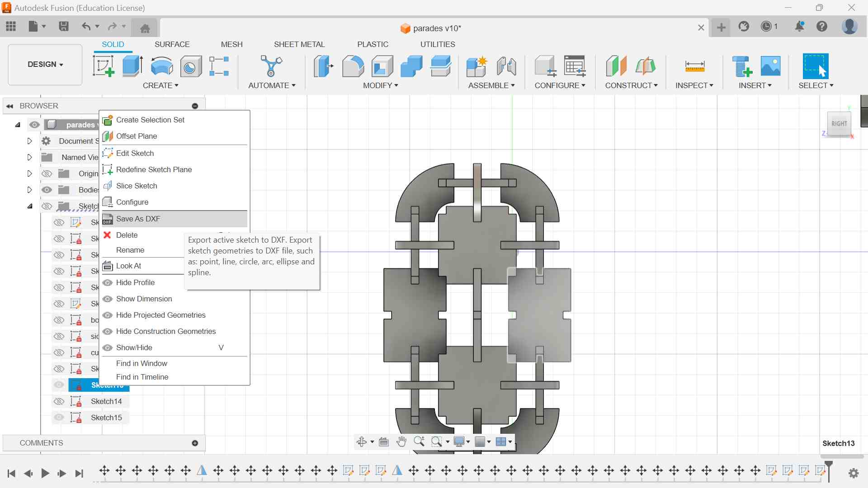Open the DESIGN workspace dropdown
The height and width of the screenshot is (488, 868).
coord(45,65)
